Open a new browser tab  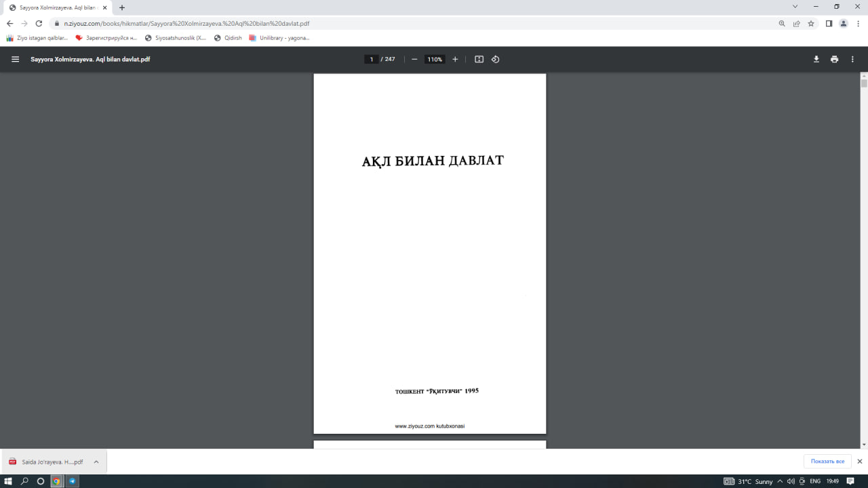[x=121, y=9]
